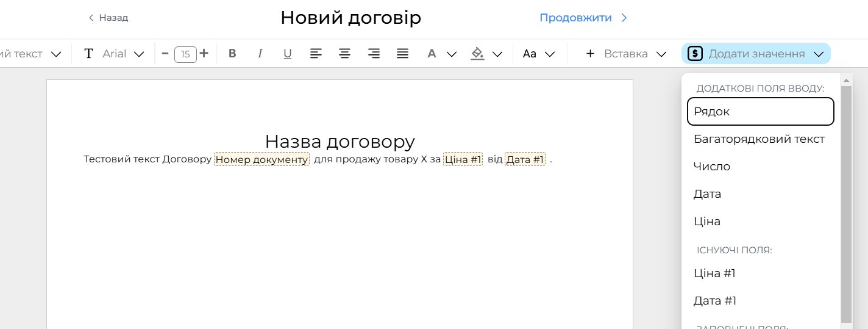Screen dimensions: 868x329
Task: Align text to the right
Action: pyautogui.click(x=374, y=54)
